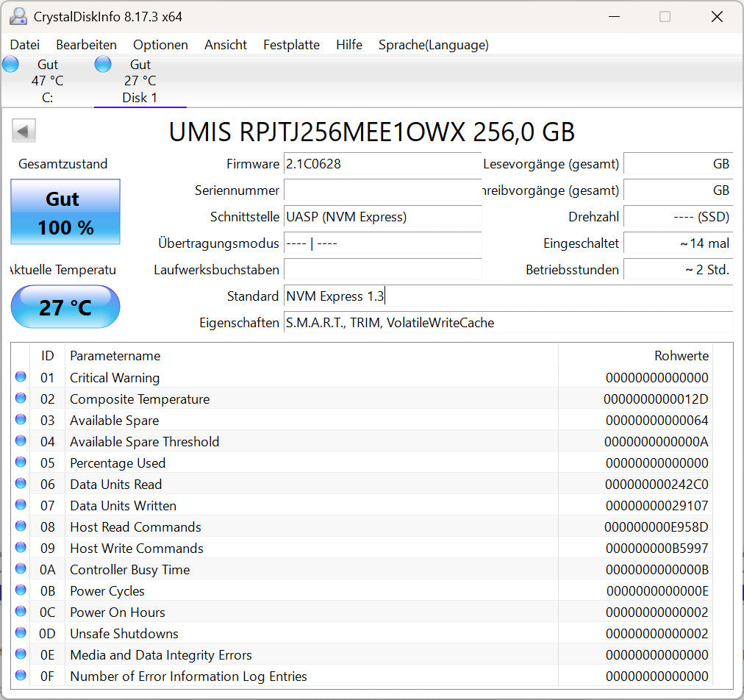
Task: Click the status dot beside Available Spare
Action: pyautogui.click(x=21, y=420)
